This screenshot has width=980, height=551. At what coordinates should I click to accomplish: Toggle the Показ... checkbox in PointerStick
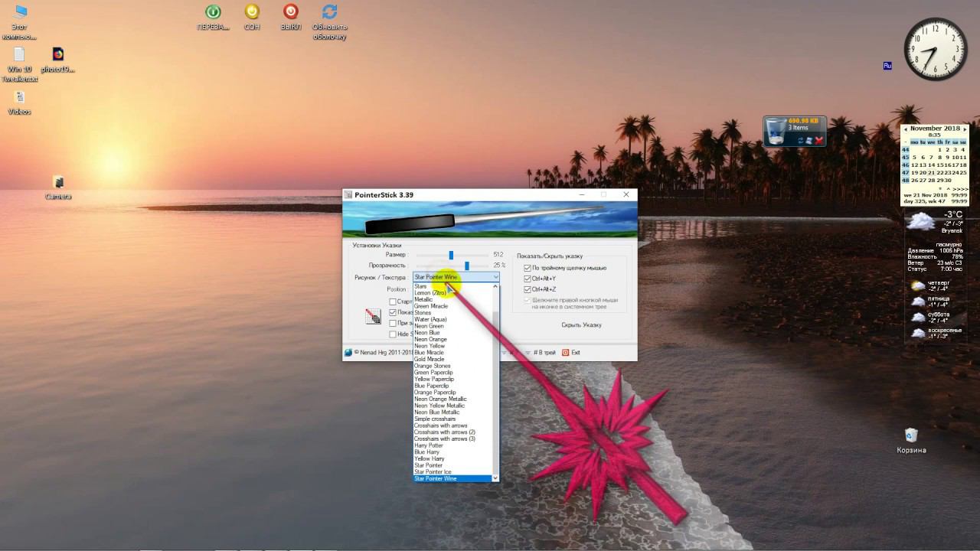point(393,312)
